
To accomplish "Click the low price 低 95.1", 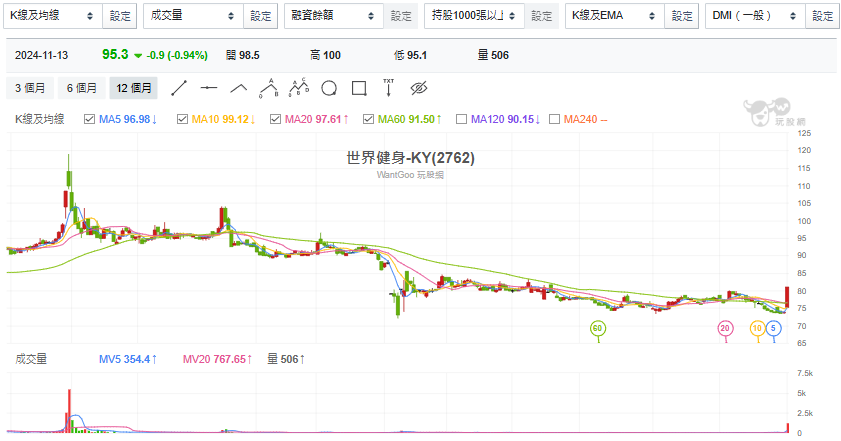I will [x=410, y=55].
